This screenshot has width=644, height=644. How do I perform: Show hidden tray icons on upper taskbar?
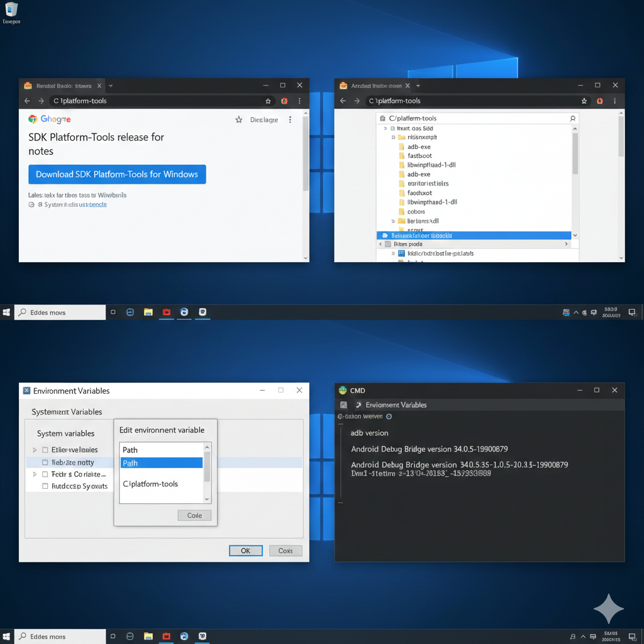576,313
